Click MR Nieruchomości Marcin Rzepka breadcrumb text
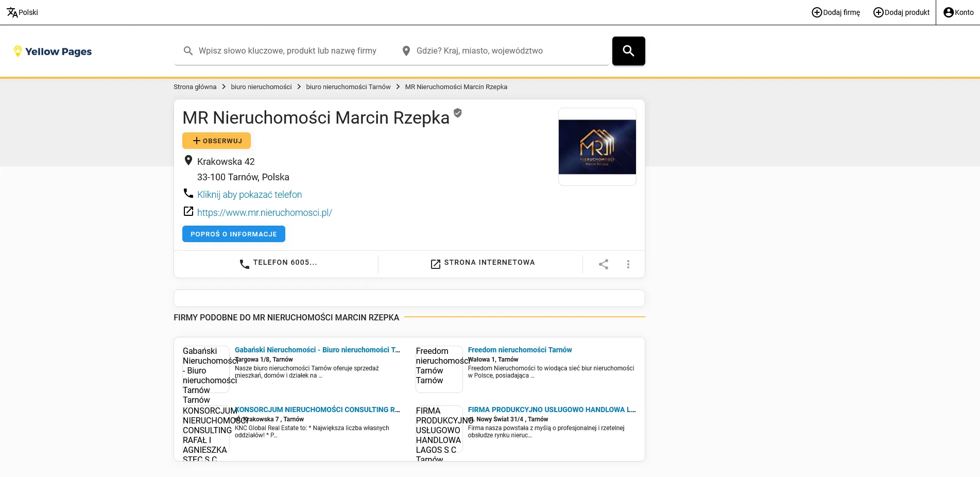This screenshot has width=980, height=477. [456, 87]
